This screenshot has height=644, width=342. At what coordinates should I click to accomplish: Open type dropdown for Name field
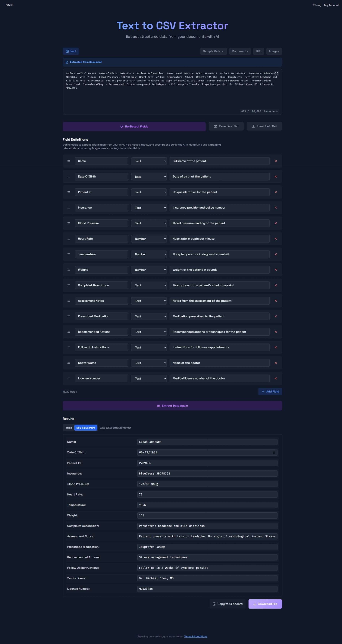coord(149,161)
